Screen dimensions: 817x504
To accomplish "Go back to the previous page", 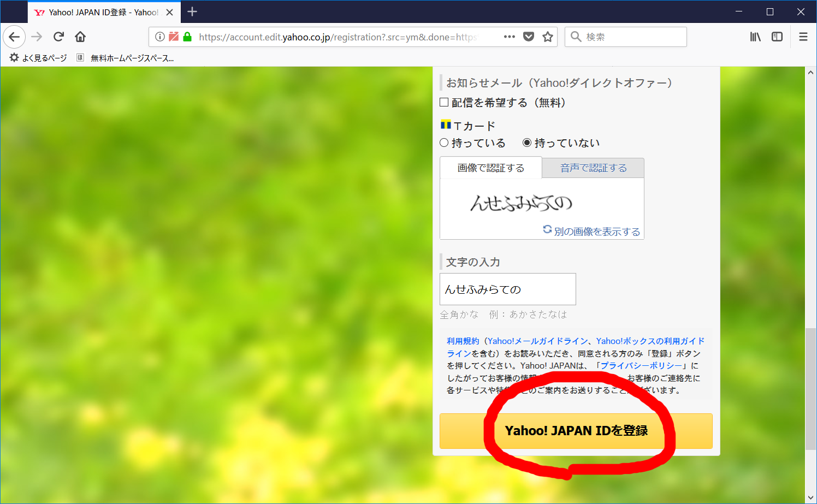I will point(14,37).
